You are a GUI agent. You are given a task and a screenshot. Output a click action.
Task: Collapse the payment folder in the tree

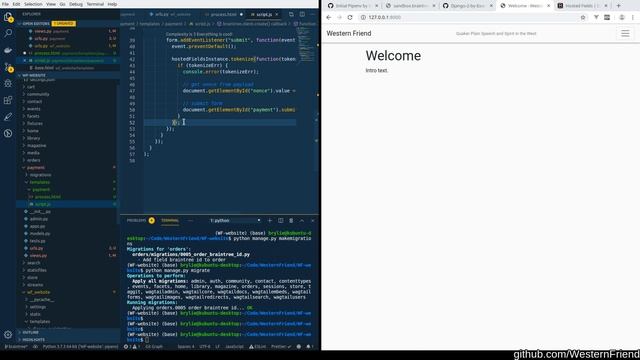point(36,168)
